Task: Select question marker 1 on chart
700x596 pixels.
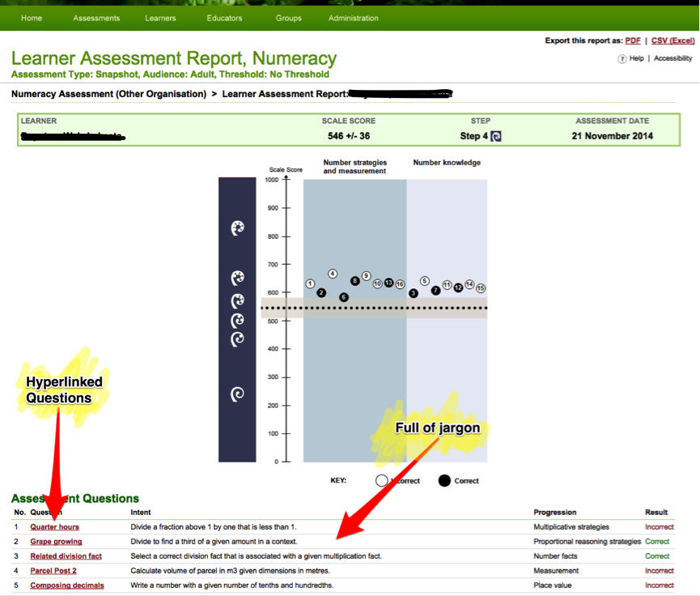Action: coord(310,284)
